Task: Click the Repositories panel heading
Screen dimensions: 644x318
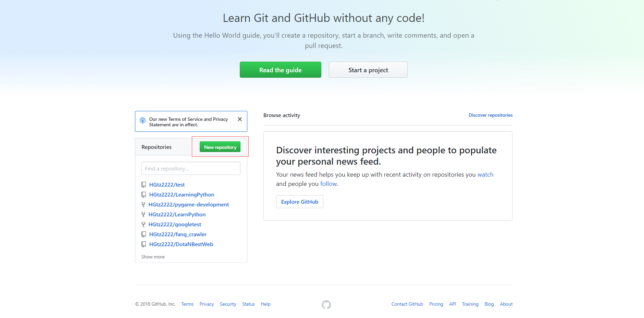Action: tap(157, 147)
